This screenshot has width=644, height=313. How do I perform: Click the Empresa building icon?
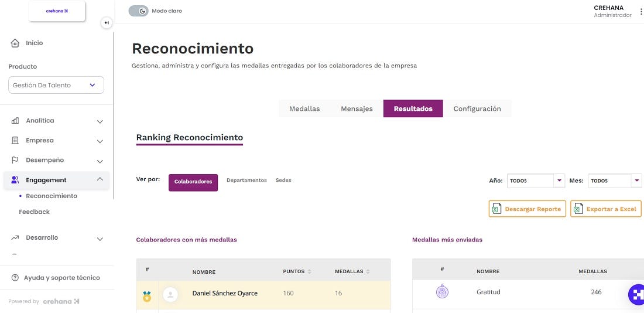15,140
